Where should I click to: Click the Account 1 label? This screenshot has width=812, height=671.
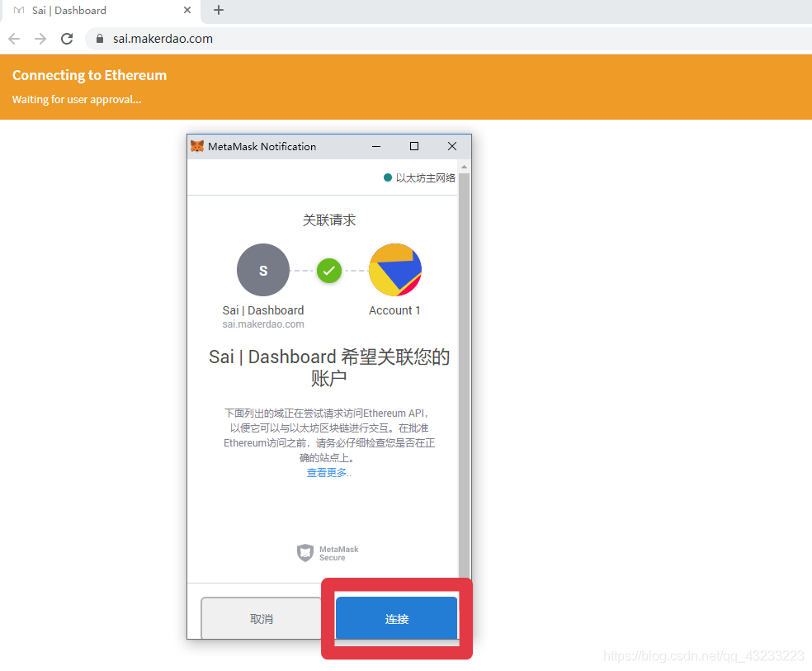click(x=394, y=310)
